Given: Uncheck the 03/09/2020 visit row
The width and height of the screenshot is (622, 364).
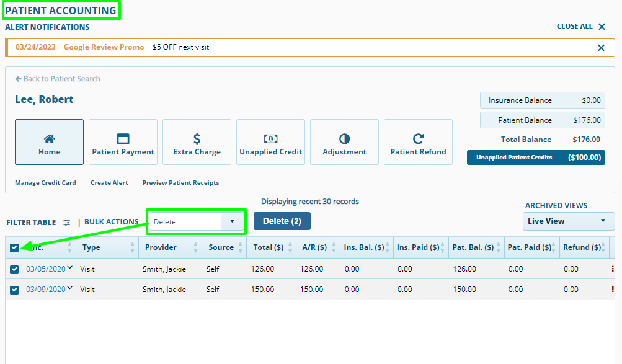Looking at the screenshot, I should click(14, 290).
